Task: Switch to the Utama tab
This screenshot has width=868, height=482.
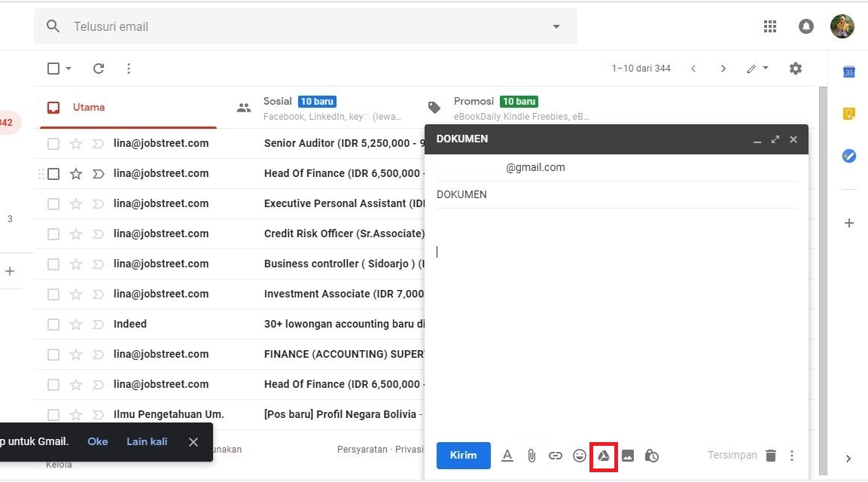Action: click(x=128, y=108)
